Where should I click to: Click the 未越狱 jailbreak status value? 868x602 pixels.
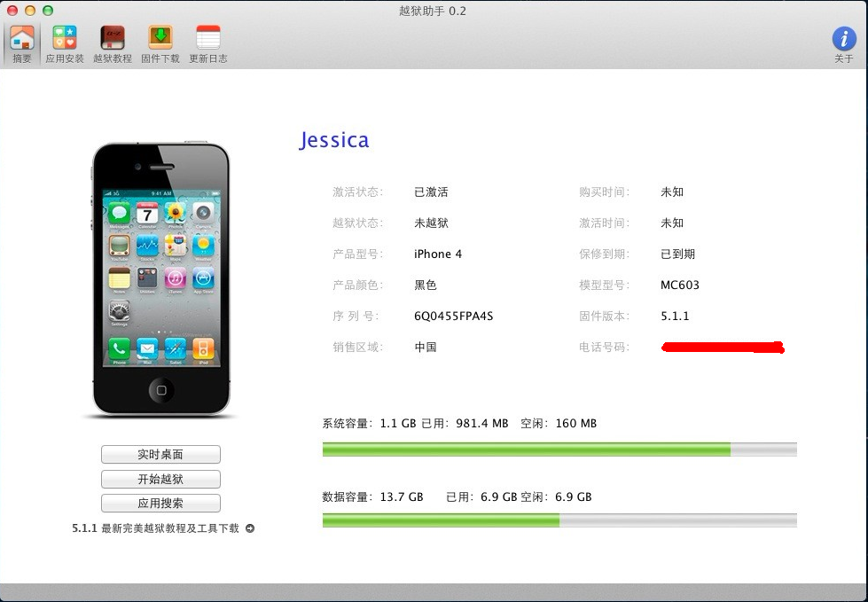(x=431, y=223)
